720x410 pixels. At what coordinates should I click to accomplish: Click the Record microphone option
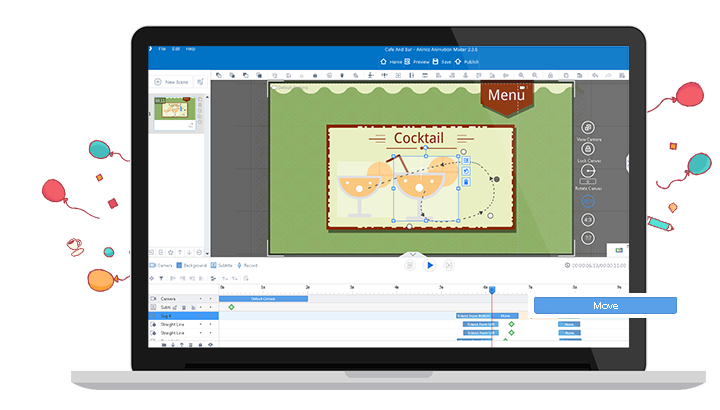(248, 265)
